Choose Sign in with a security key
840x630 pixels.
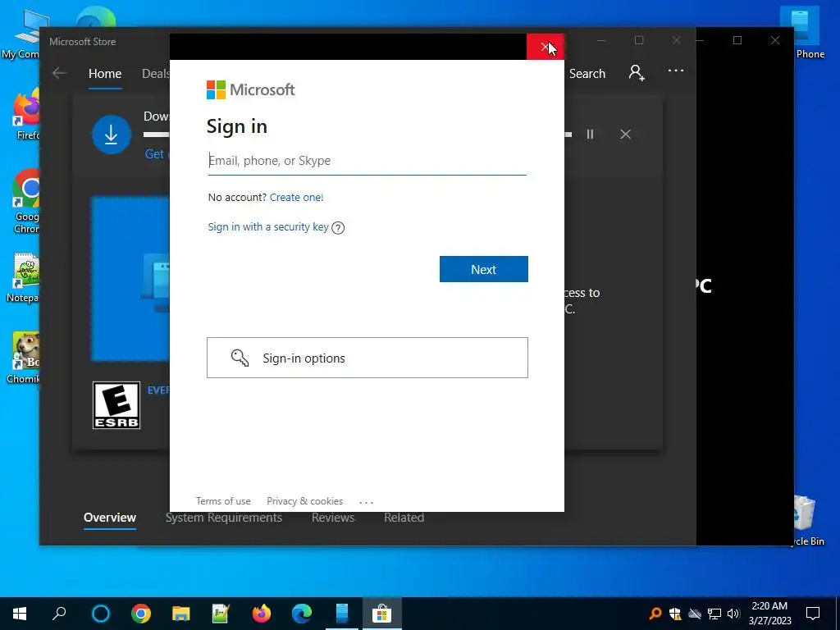click(268, 227)
